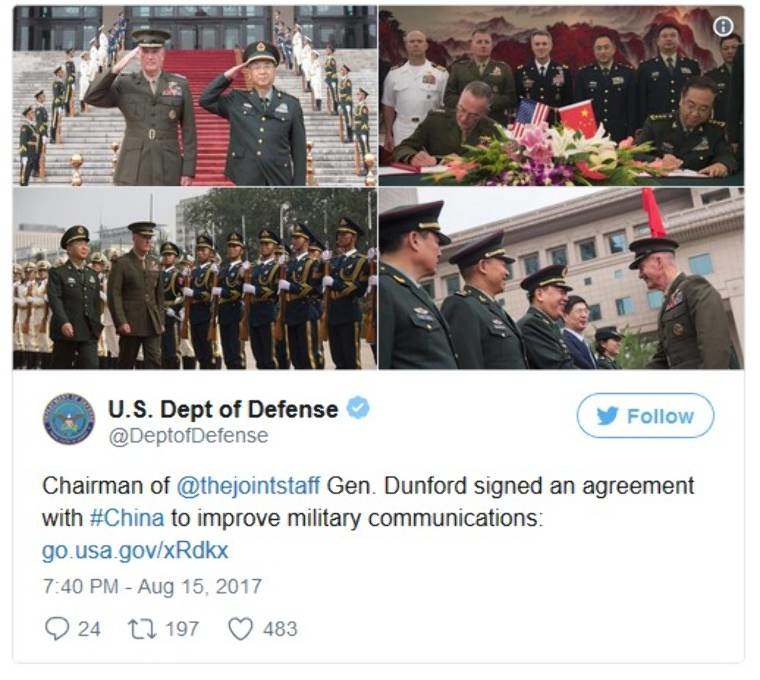Click the 197 retweet count
The image size is (760, 680).
182,629
